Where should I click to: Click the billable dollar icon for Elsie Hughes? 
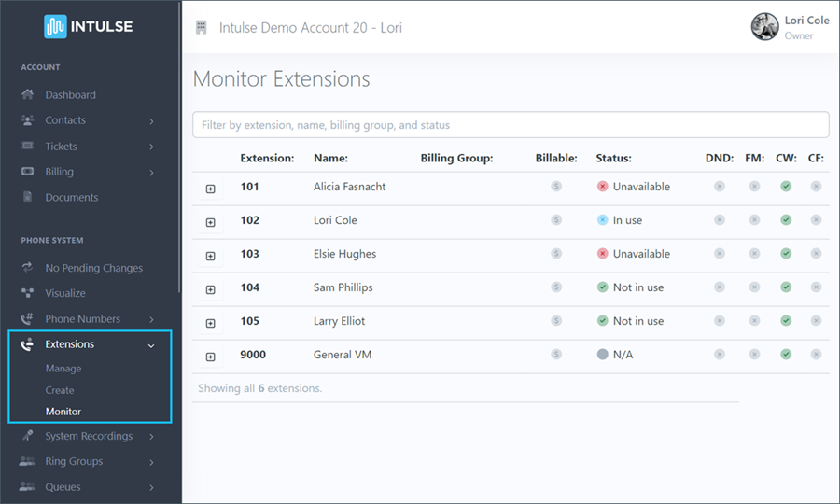tap(556, 253)
